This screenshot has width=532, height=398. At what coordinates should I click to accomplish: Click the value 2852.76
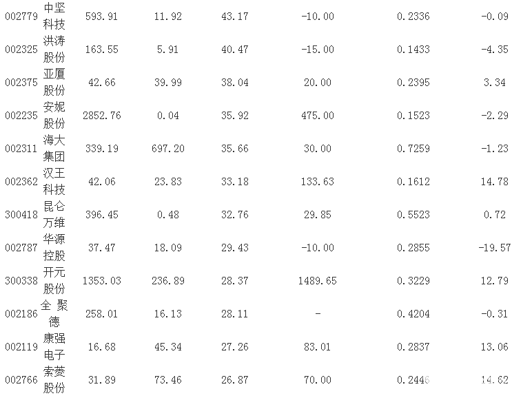click(x=101, y=116)
